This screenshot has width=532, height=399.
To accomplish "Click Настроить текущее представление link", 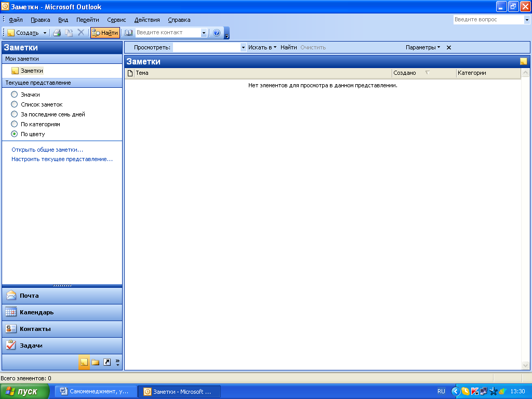I will tap(62, 159).
